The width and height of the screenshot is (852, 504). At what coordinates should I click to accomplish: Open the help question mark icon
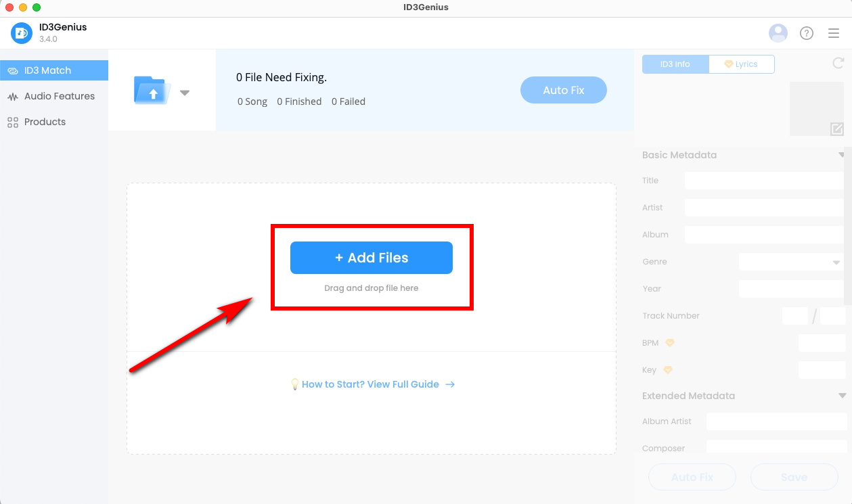[x=806, y=33]
